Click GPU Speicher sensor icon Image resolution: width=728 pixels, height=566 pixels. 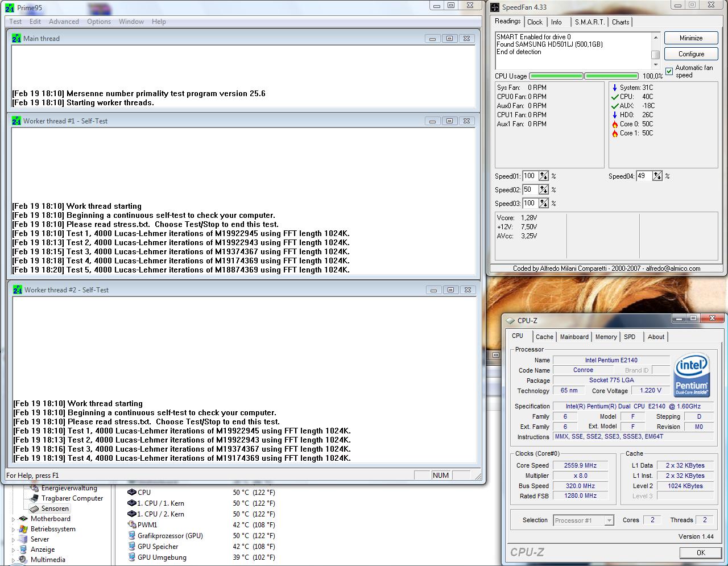point(132,547)
